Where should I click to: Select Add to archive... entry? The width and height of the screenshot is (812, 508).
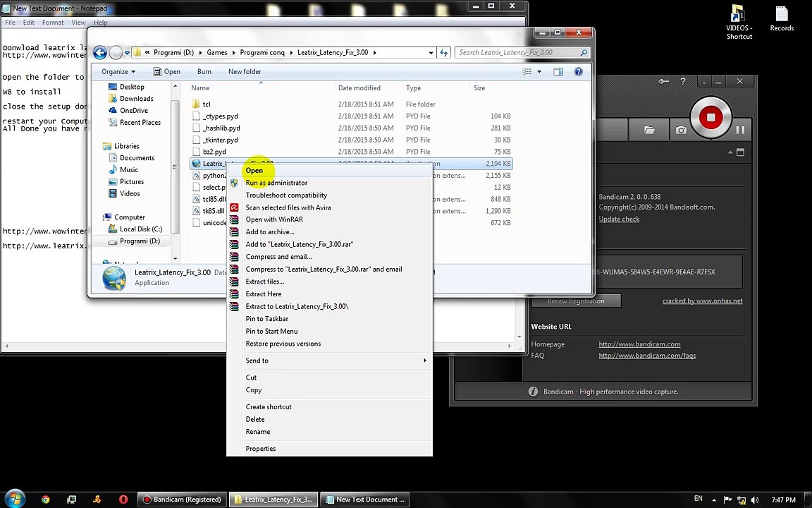pos(329,231)
